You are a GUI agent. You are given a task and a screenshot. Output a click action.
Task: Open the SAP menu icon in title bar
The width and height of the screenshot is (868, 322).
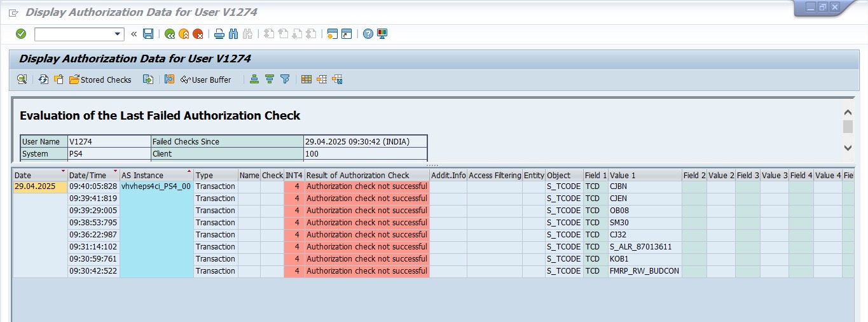click(x=13, y=13)
